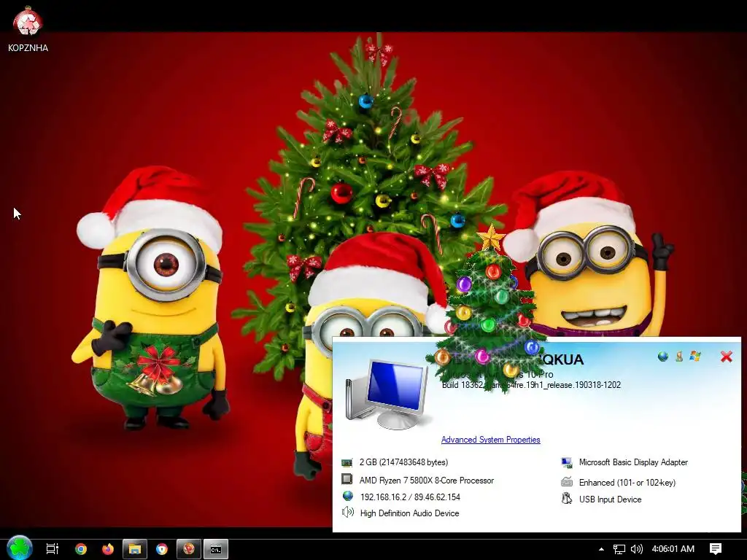Open the network tray icon

pyautogui.click(x=619, y=549)
